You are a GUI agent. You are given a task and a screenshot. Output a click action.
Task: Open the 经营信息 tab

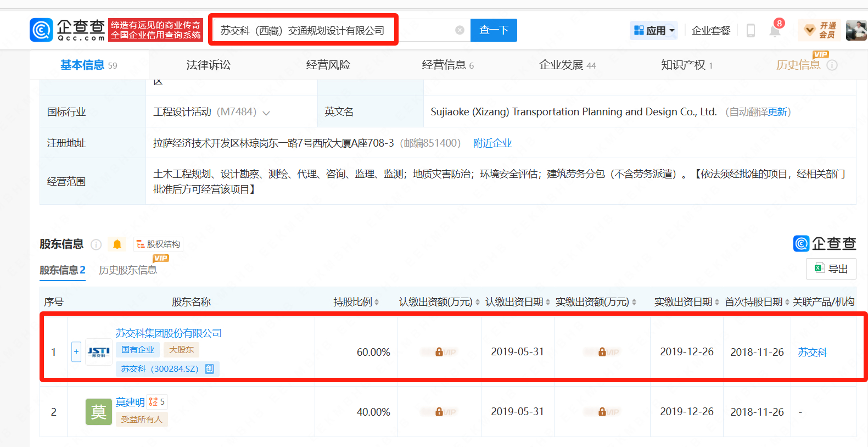coord(447,65)
